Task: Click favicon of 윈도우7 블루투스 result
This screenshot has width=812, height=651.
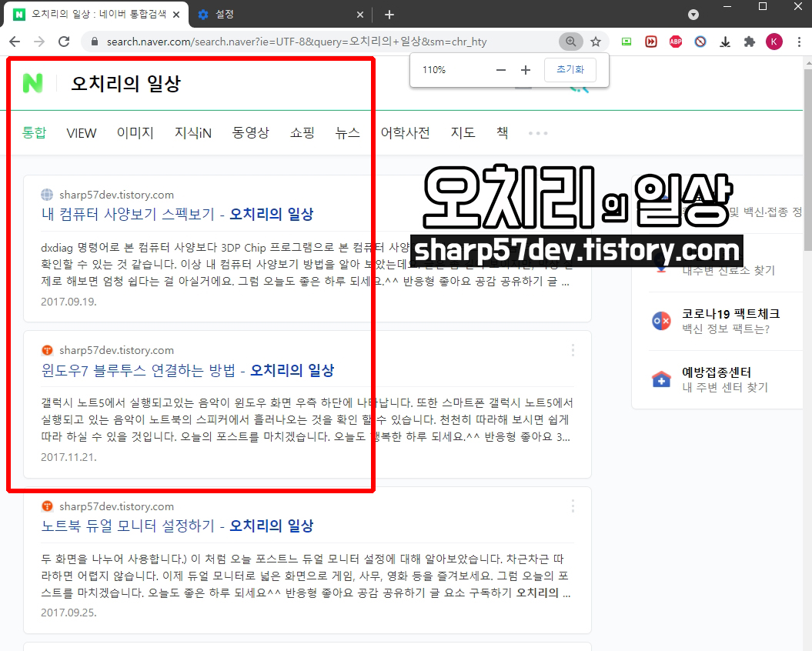Action: pos(47,350)
